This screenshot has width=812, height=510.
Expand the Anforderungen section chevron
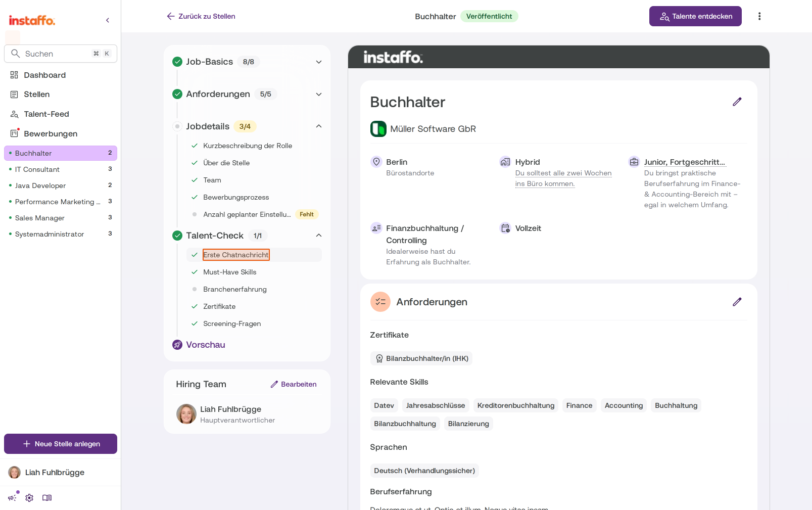click(319, 94)
